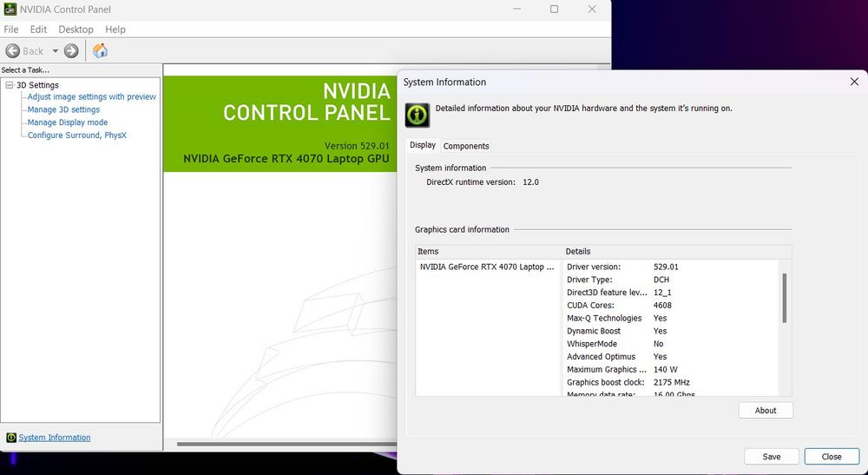Screen dimensions: 868x475
Task: Click the Direct3D feature level 12_1 value
Action: [662, 293]
